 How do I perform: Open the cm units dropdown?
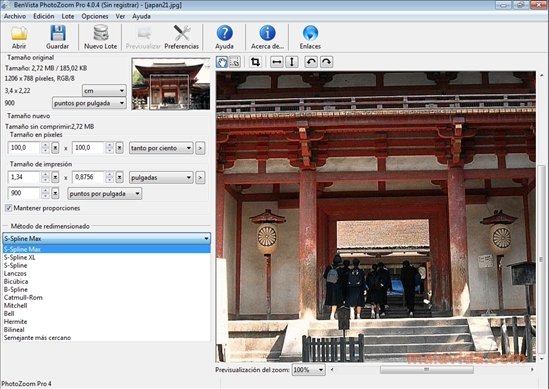[x=104, y=91]
